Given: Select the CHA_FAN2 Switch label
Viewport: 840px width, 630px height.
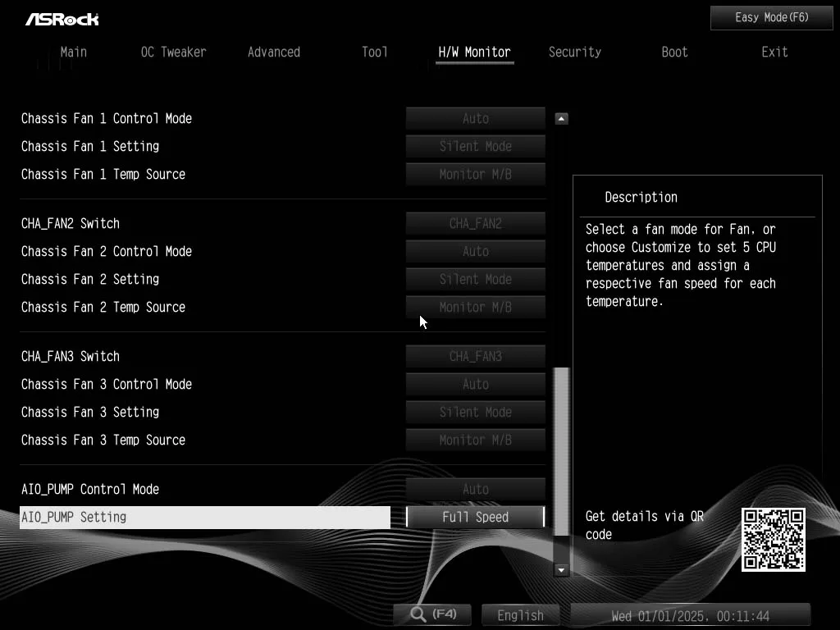Looking at the screenshot, I should pos(71,223).
